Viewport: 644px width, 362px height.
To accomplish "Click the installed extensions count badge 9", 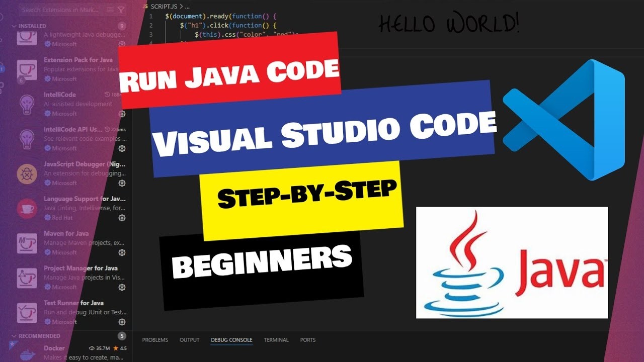I will coord(121,26).
